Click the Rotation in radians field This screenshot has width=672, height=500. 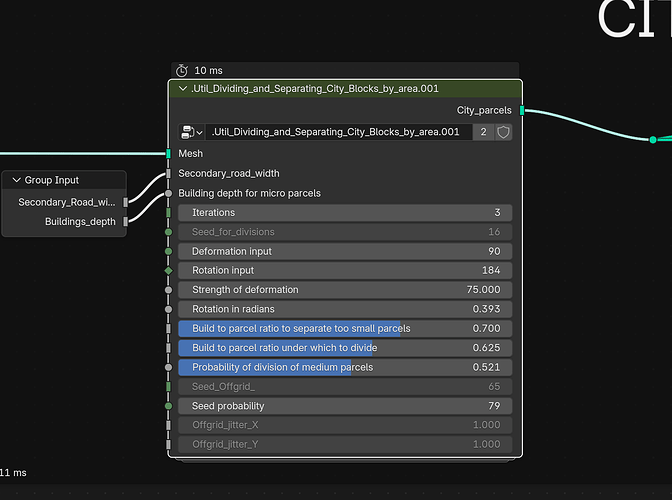[x=345, y=309]
